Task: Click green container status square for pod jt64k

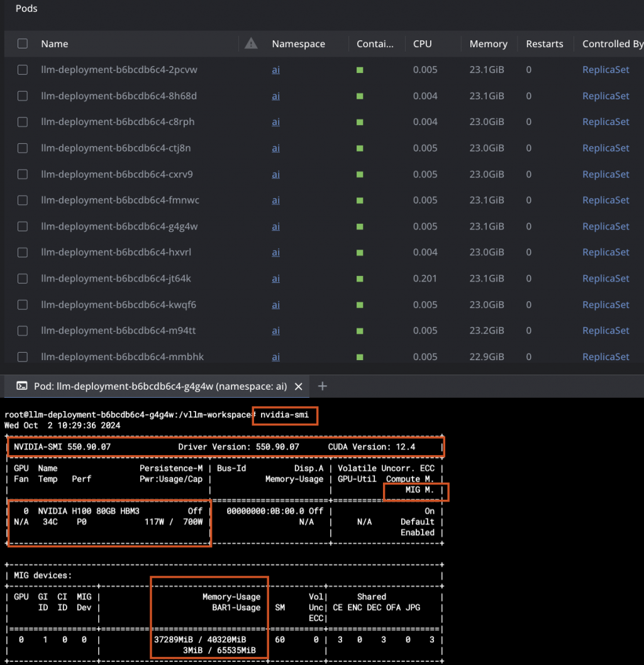Action: tap(360, 279)
